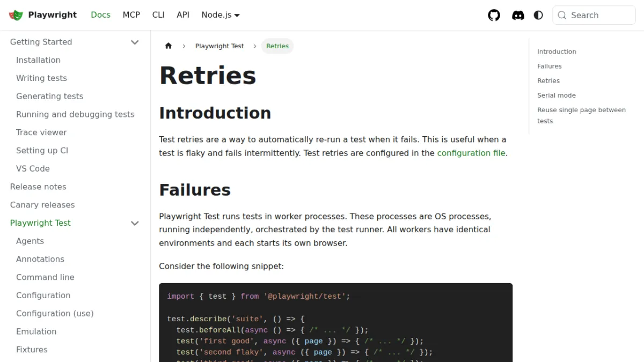Open the Node.js language dropdown
The width and height of the screenshot is (644, 362).
click(x=221, y=15)
